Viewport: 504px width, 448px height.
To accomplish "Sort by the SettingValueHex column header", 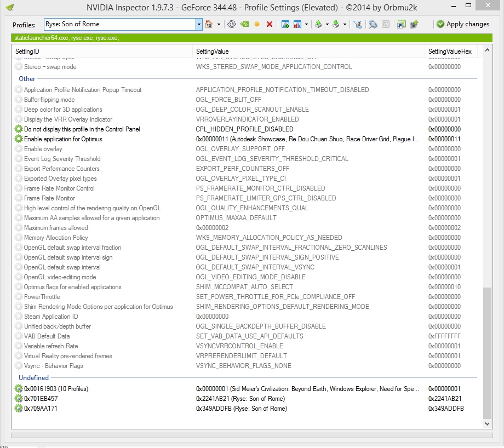I will (x=451, y=51).
